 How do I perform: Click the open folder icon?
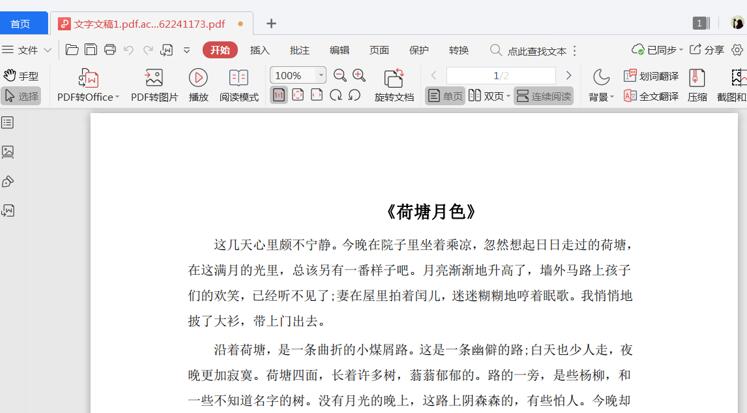point(71,50)
